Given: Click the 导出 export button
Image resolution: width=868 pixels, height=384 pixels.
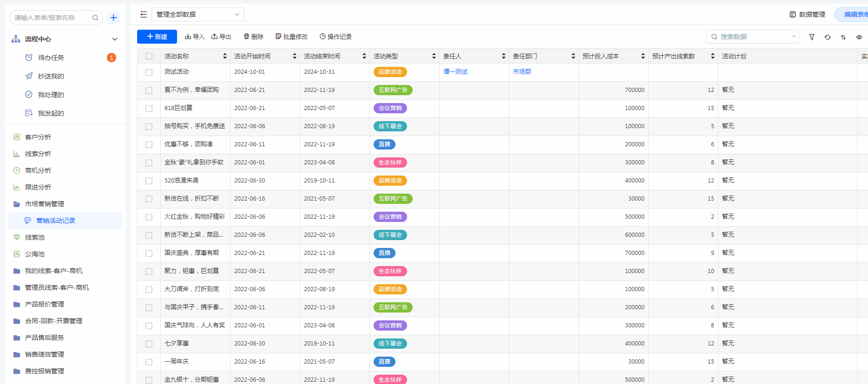Looking at the screenshot, I should tap(221, 37).
